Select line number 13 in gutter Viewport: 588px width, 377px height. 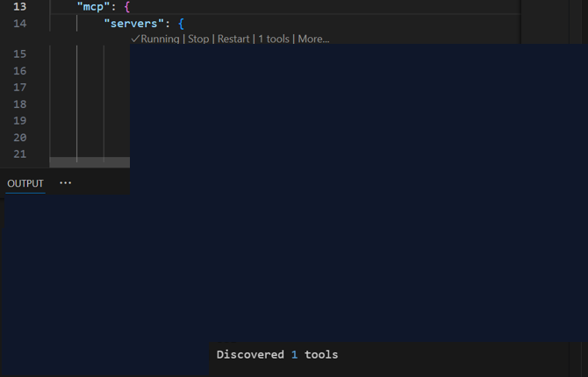[x=19, y=6]
